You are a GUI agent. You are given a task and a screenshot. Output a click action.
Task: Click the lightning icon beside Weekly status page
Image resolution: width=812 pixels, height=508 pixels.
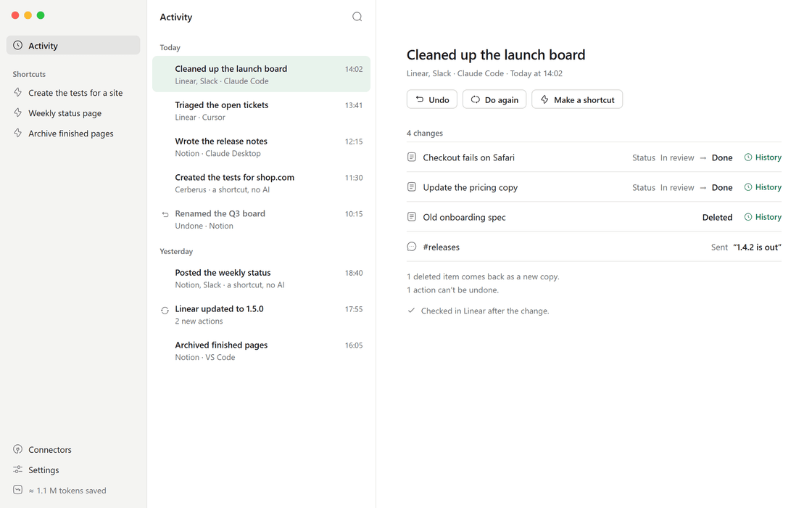tap(17, 112)
